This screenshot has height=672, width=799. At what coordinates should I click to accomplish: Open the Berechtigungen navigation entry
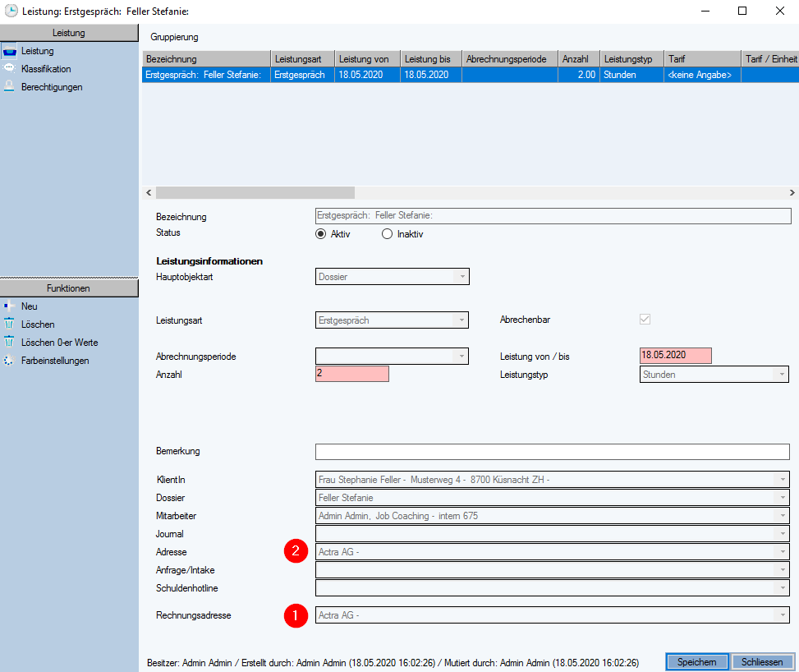click(x=52, y=87)
